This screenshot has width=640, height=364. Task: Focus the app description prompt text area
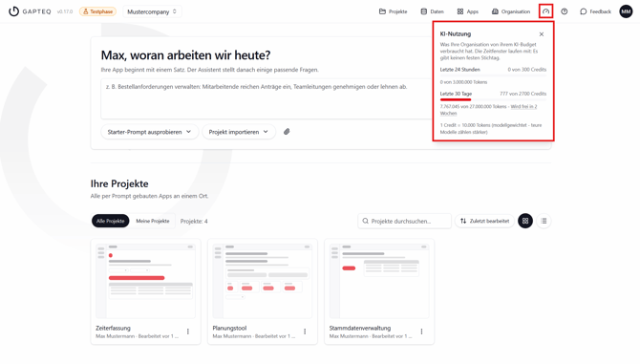point(267,98)
